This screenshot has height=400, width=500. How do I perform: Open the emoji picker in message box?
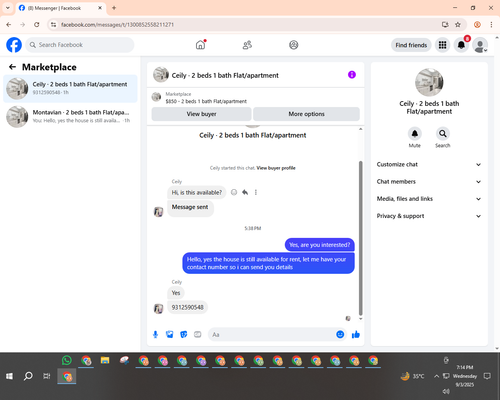pos(340,334)
